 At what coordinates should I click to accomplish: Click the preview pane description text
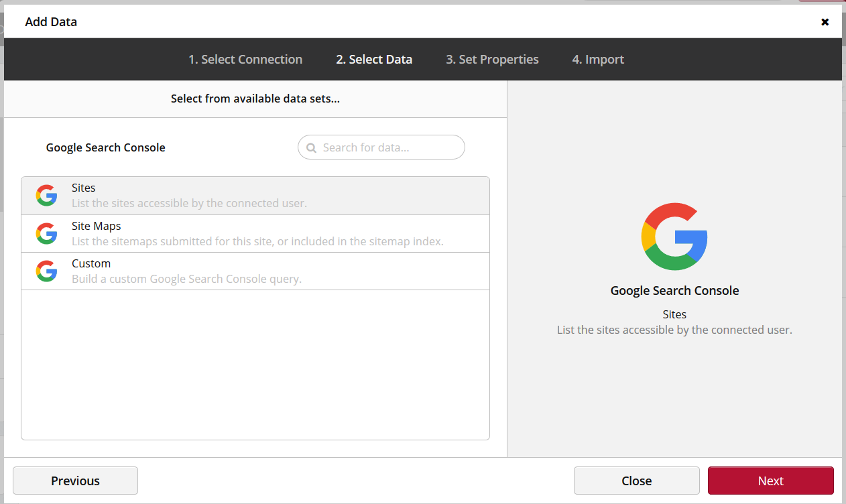pyautogui.click(x=674, y=330)
